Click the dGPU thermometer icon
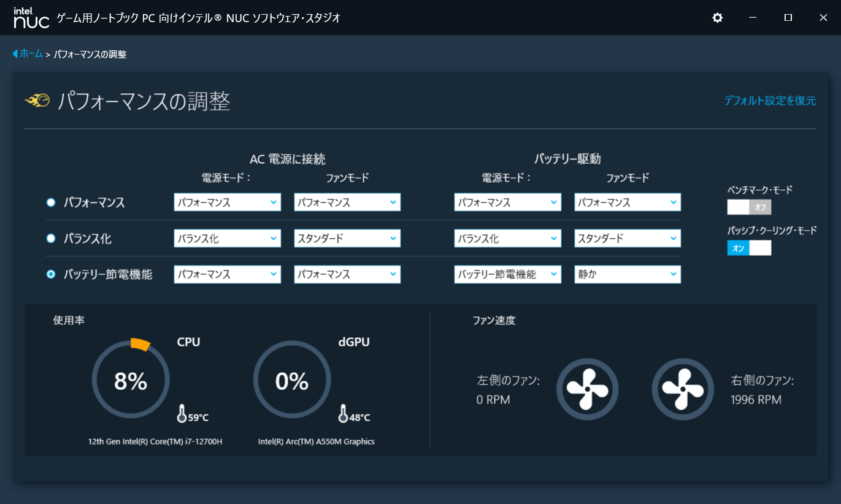The image size is (841, 504). point(343,414)
